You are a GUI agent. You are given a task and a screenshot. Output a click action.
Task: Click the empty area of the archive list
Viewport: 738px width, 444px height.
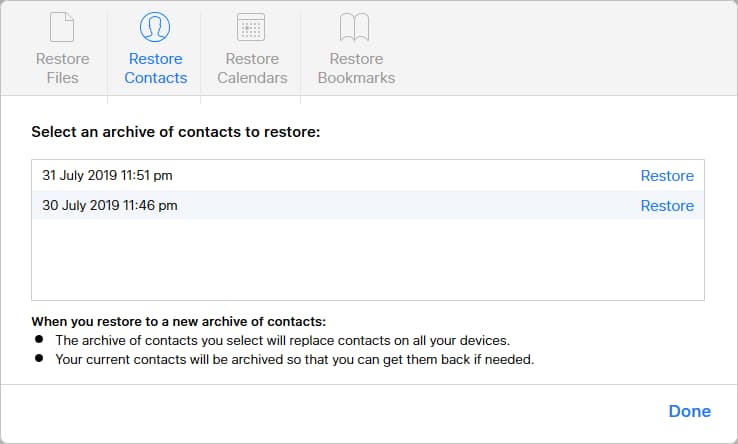pos(368,259)
